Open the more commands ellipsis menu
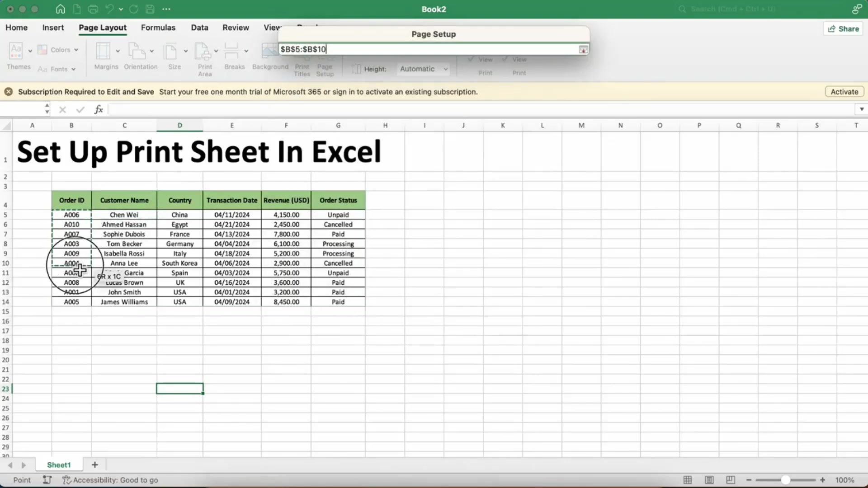This screenshot has width=868, height=488. [x=166, y=9]
